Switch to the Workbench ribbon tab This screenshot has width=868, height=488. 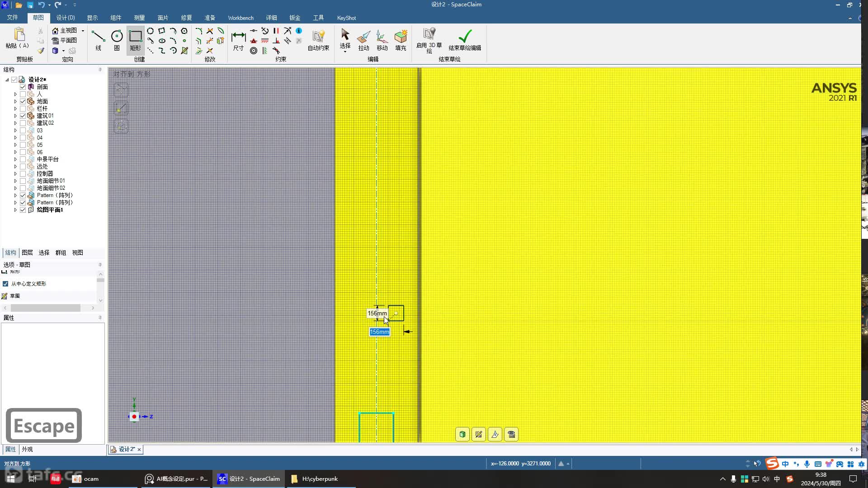pos(241,18)
